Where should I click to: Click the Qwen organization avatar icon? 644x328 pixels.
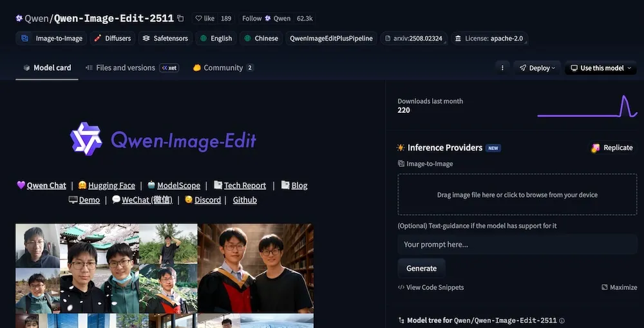point(19,19)
